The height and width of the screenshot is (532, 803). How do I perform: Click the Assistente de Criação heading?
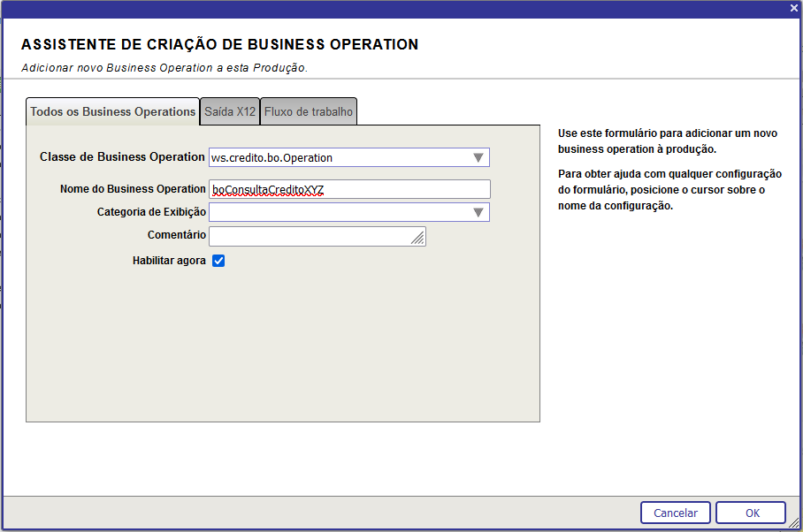[219, 44]
